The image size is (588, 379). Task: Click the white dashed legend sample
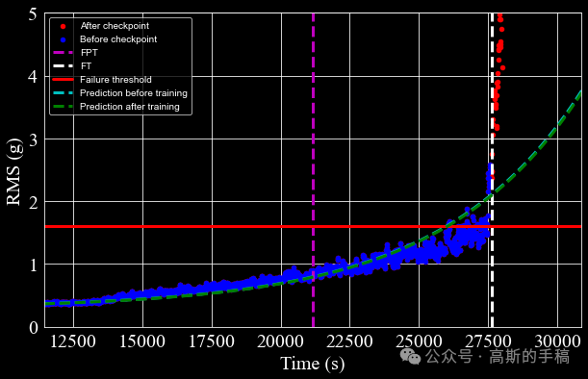(x=63, y=66)
